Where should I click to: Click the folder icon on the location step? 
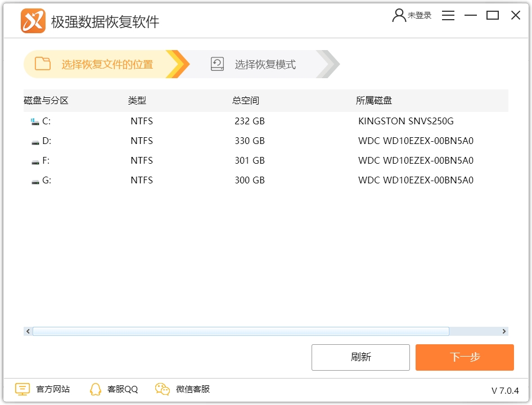tap(42, 64)
